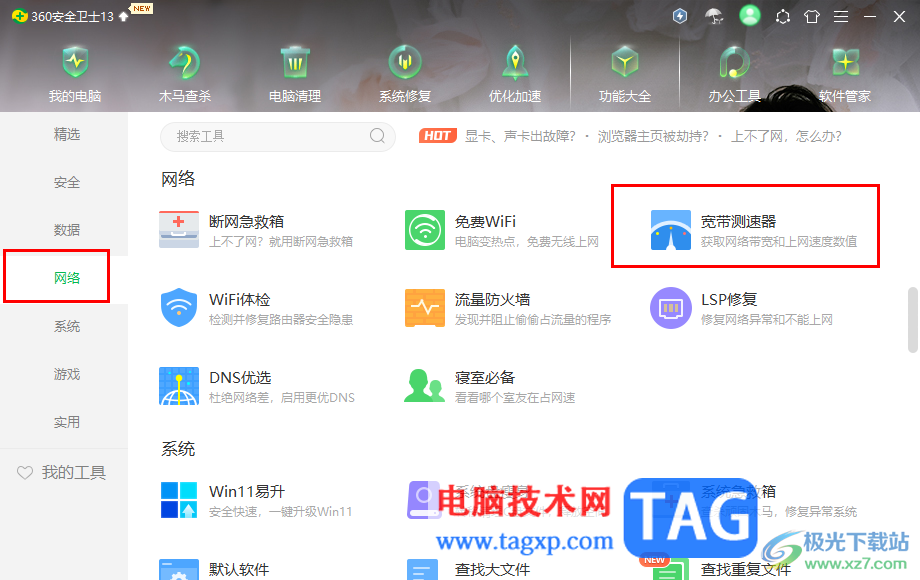Viewport: 920px width, 580px height.
Task: Launch 寝室必备 people icon
Action: (x=424, y=385)
